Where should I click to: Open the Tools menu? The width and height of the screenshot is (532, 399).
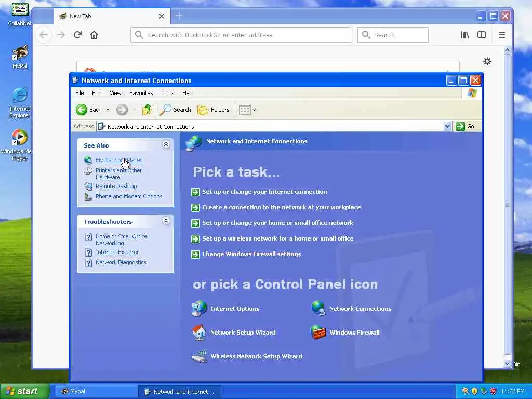point(168,93)
